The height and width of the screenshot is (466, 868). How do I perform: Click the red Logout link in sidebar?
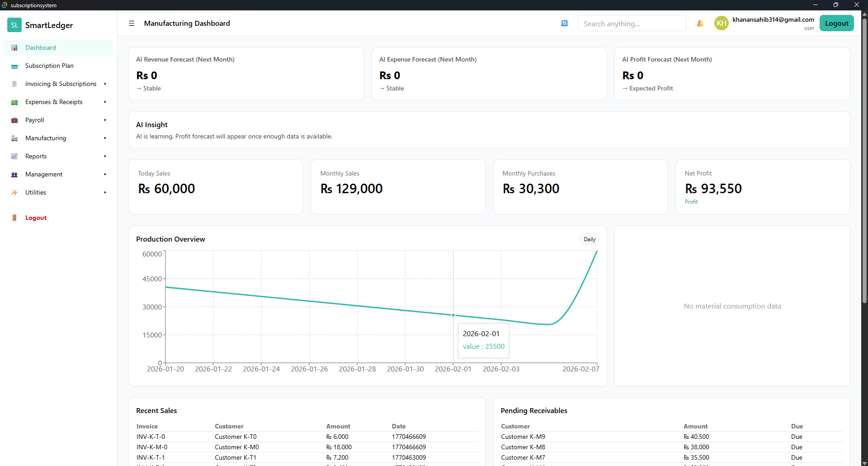coord(36,218)
